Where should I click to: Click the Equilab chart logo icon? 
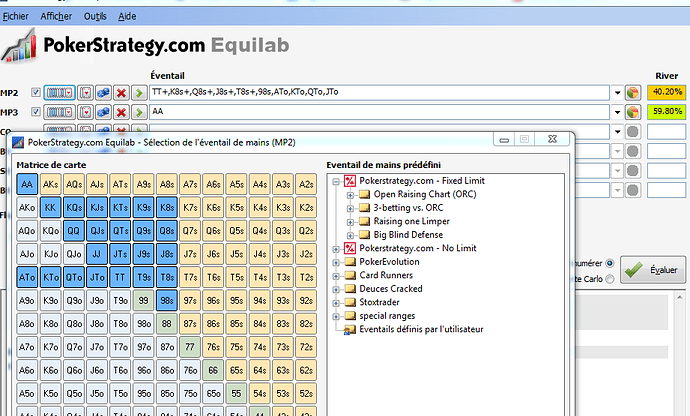pyautogui.click(x=19, y=45)
